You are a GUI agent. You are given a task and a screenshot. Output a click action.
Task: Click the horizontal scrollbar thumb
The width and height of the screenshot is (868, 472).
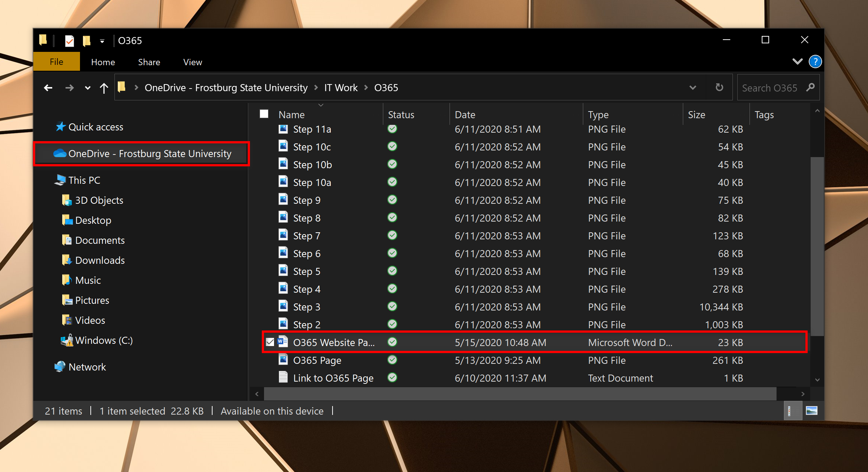tap(520, 394)
